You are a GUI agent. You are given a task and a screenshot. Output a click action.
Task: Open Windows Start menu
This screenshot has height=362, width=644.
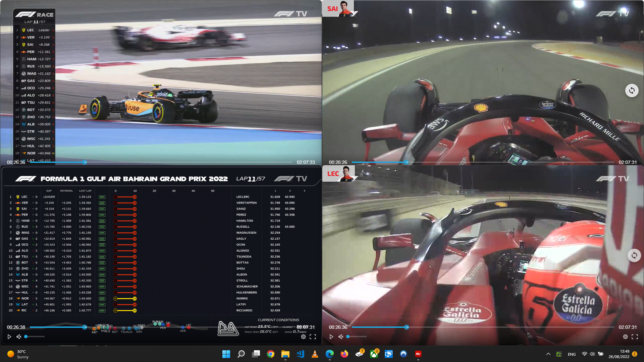tap(226, 354)
